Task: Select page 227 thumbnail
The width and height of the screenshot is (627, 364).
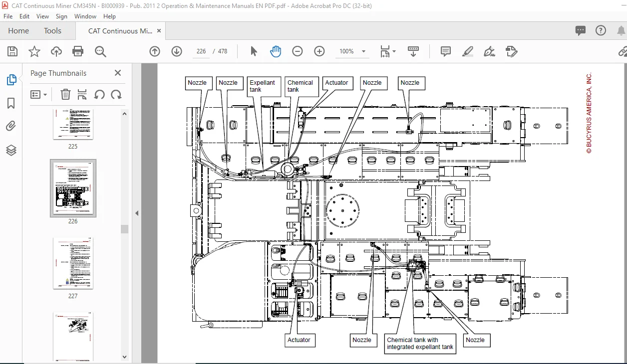Action: [73, 263]
